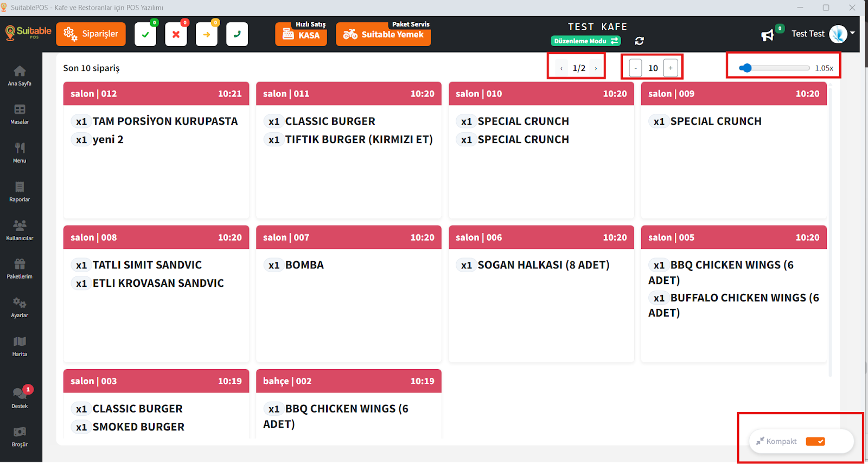Click the Suitable Yemek Paket Servis button
This screenshot has width=868, height=464.
click(x=384, y=34)
